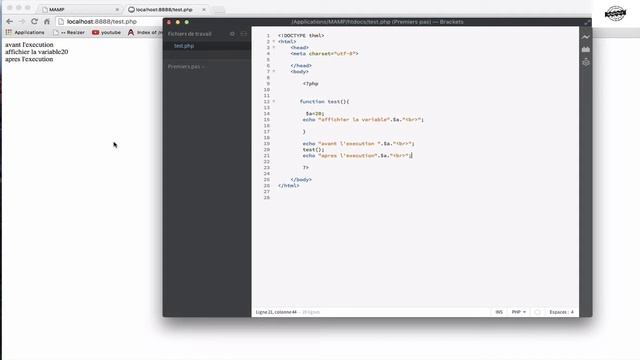Open the Resizer bookmark
The image size is (640, 360).
(69, 32)
